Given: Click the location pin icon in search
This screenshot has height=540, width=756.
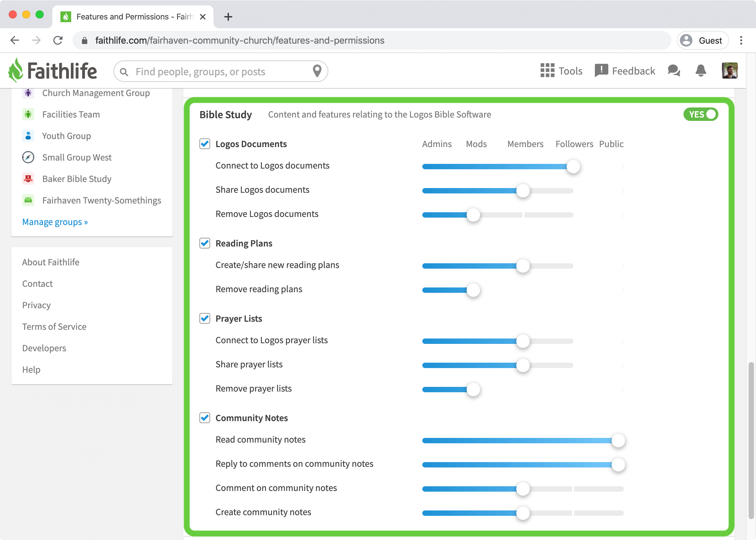Looking at the screenshot, I should point(317,71).
